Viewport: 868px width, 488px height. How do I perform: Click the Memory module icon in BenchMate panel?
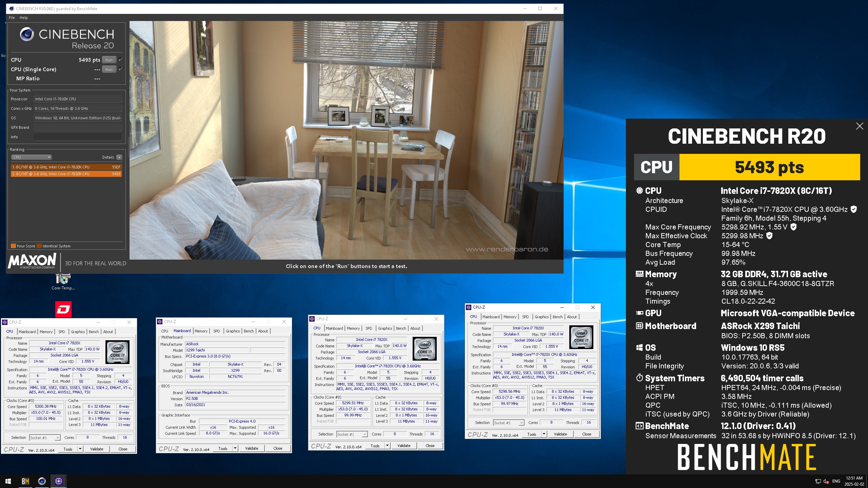[639, 274]
